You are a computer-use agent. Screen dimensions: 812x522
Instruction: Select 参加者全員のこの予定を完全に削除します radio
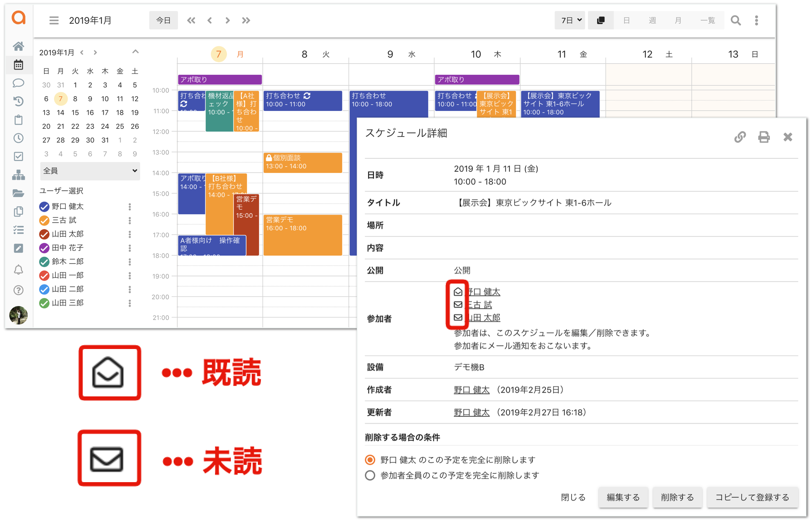pos(370,475)
